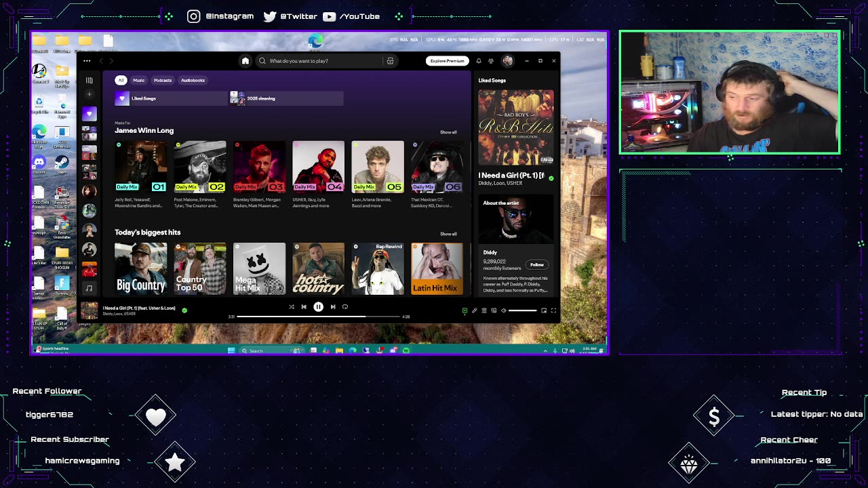Screen dimensions: 868x488
Task: Open the Browse icon beside search
Action: pyautogui.click(x=390, y=61)
